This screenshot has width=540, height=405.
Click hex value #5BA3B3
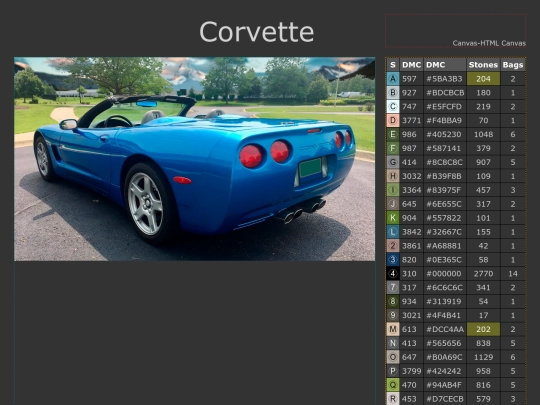[444, 79]
